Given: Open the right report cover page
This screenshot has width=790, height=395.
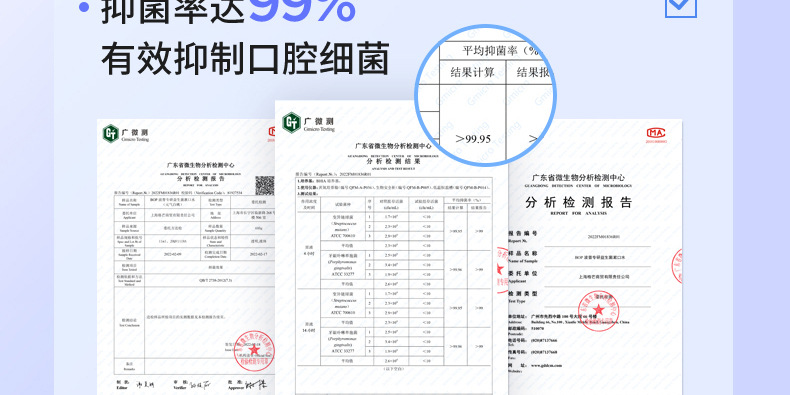Looking at the screenshot, I should [x=595, y=257].
